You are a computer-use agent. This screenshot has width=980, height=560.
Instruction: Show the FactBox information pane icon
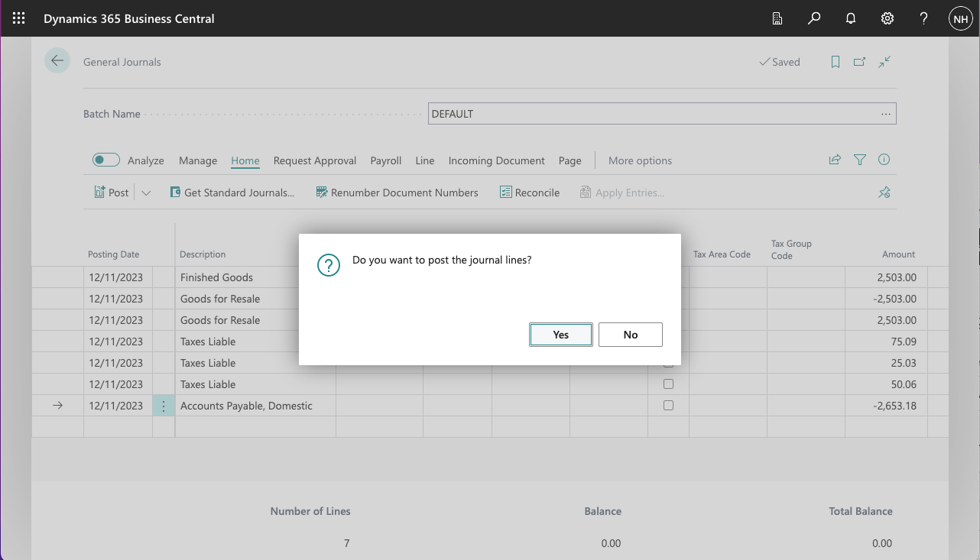point(884,160)
